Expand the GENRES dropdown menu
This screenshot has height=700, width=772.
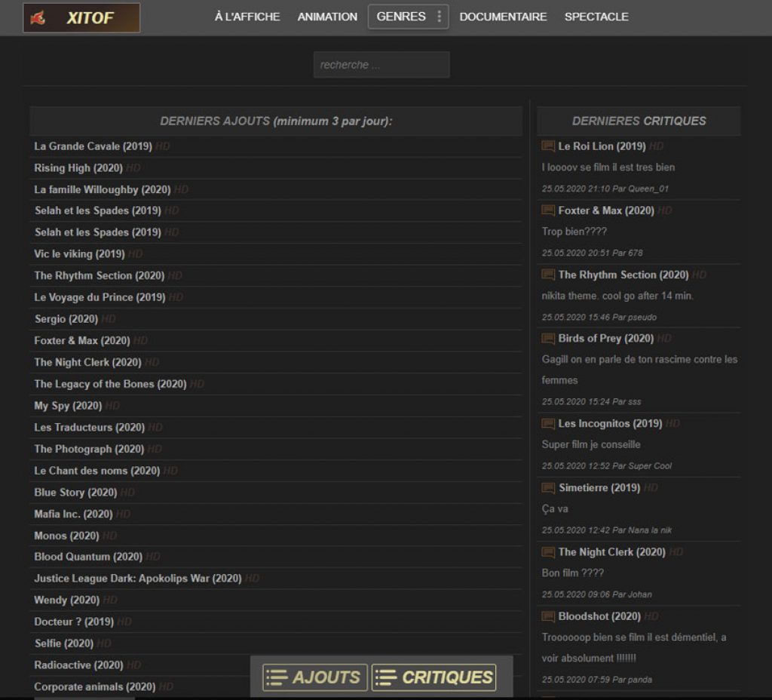point(400,17)
